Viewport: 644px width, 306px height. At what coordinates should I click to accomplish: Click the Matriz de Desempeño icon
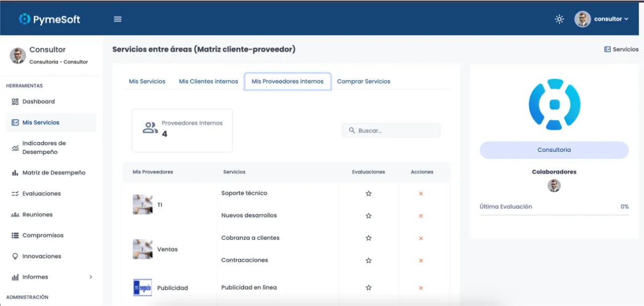pyautogui.click(x=15, y=173)
